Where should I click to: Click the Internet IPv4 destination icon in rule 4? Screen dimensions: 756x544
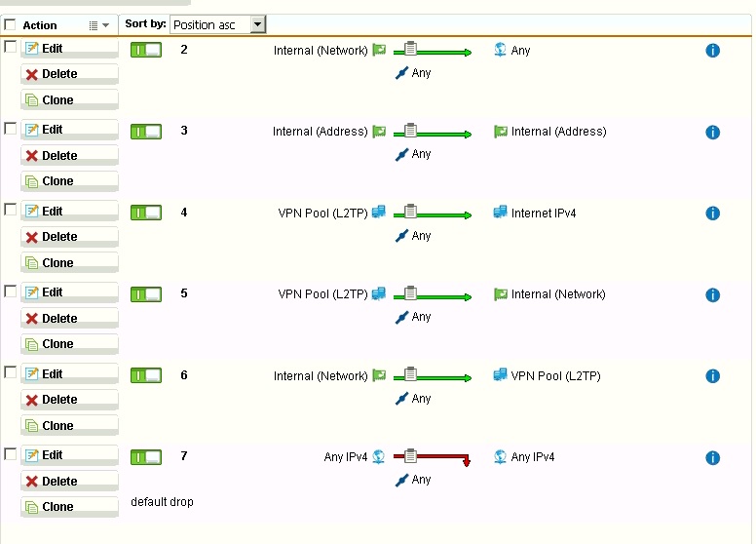pos(500,213)
